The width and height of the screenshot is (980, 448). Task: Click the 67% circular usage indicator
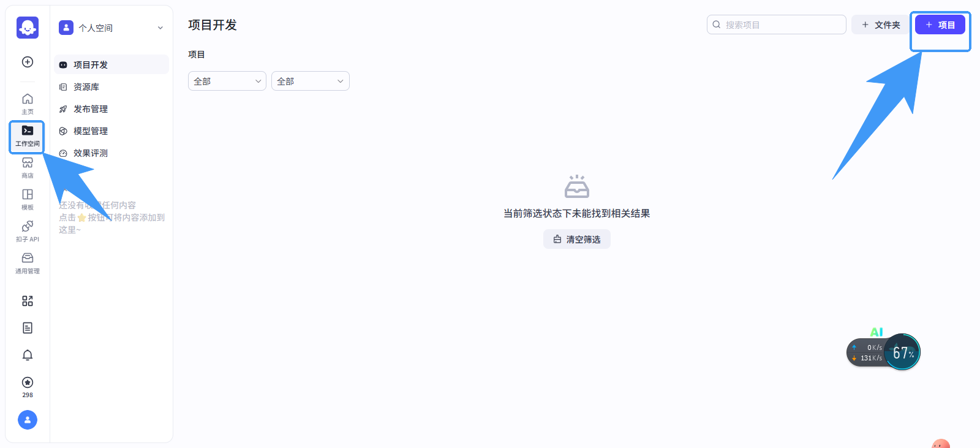pos(903,352)
